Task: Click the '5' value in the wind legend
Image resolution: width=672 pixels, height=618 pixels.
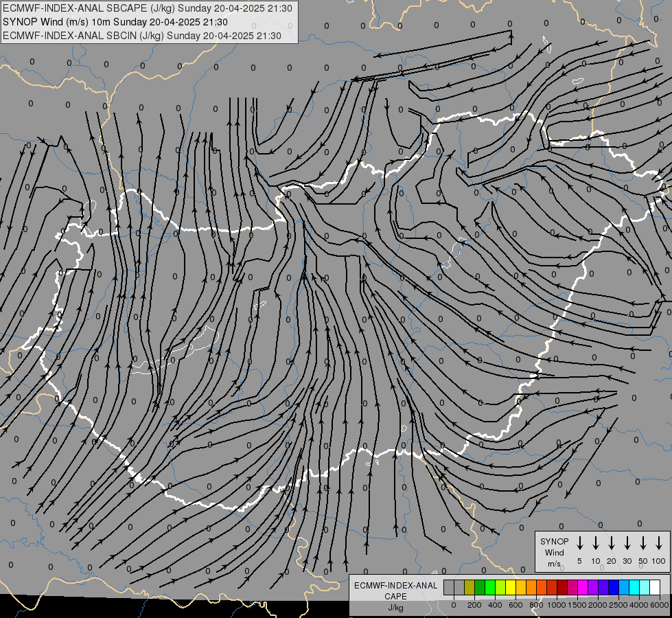Action: (x=579, y=561)
